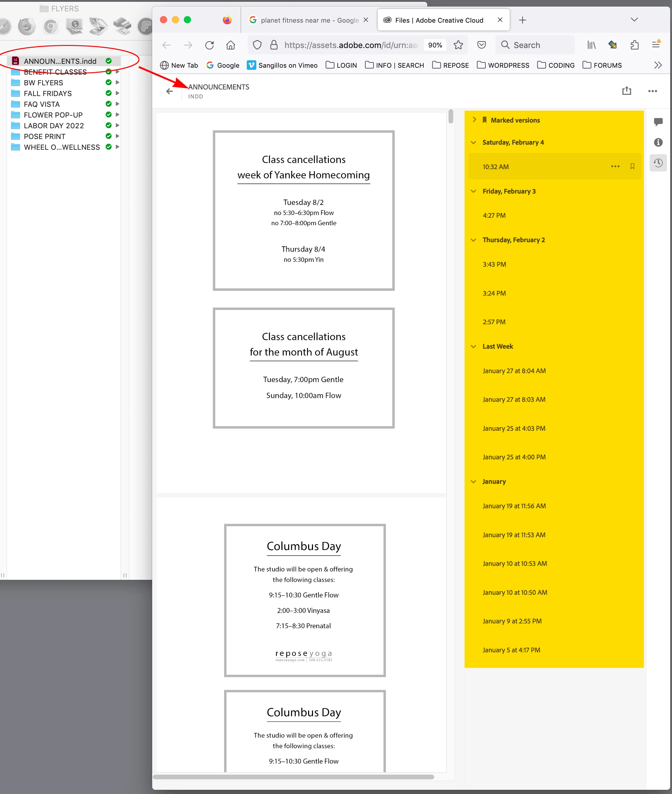Bookmark this page with star icon
The width and height of the screenshot is (672, 794).
pos(458,45)
